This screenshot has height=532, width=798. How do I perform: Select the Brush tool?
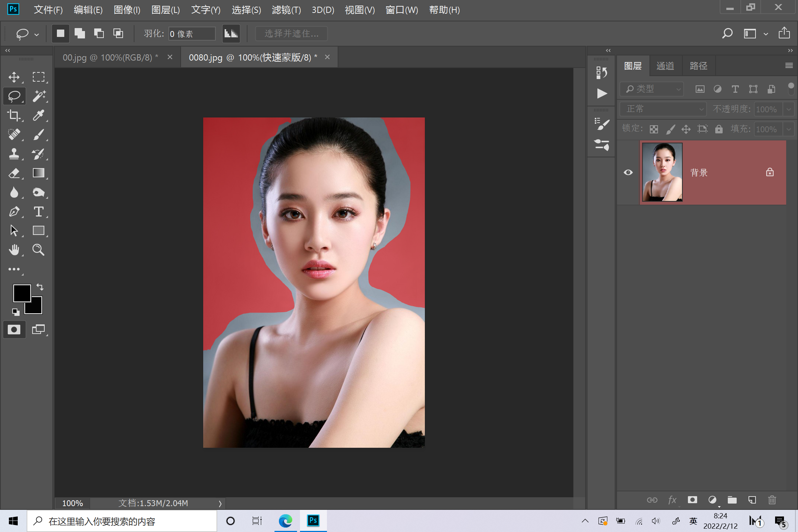coord(38,134)
